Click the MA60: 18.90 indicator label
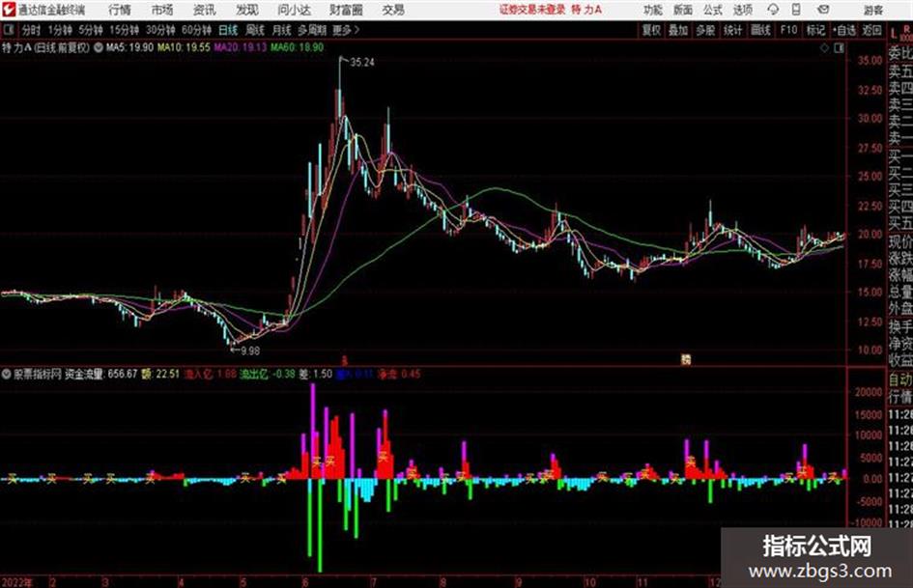 pos(297,47)
